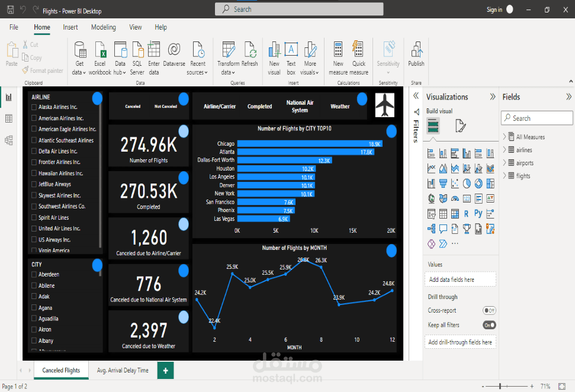The image size is (575, 392).
Task: Save the file from title bar
Action: (10, 10)
